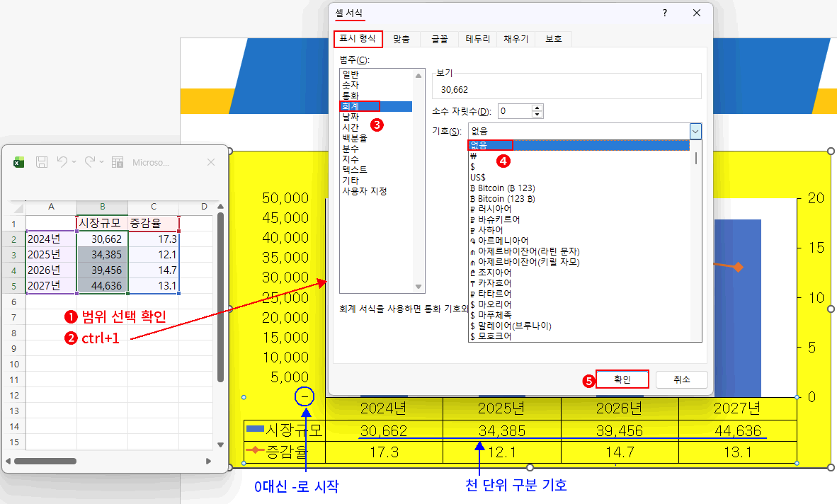Switch to the 글꼴 tab
Viewport: 837px width, 504px height.
[x=439, y=39]
